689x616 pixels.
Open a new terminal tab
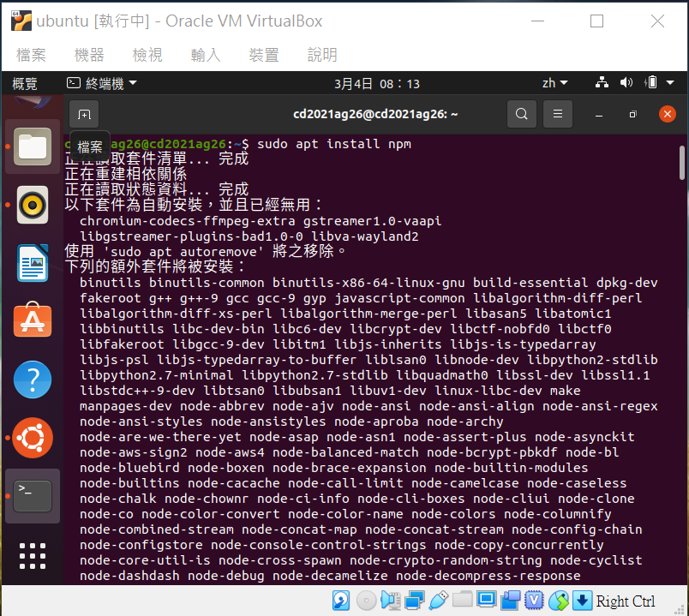pyautogui.click(x=84, y=114)
